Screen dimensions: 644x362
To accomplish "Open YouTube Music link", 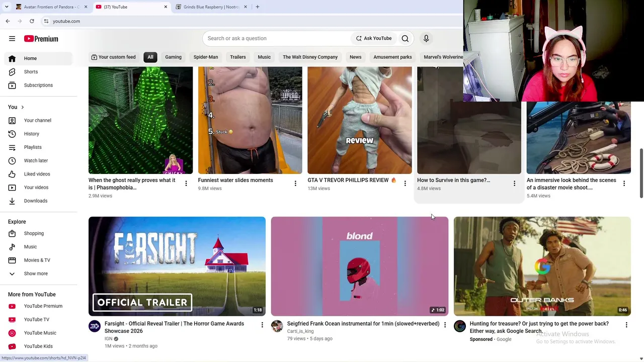I will 39,333.
